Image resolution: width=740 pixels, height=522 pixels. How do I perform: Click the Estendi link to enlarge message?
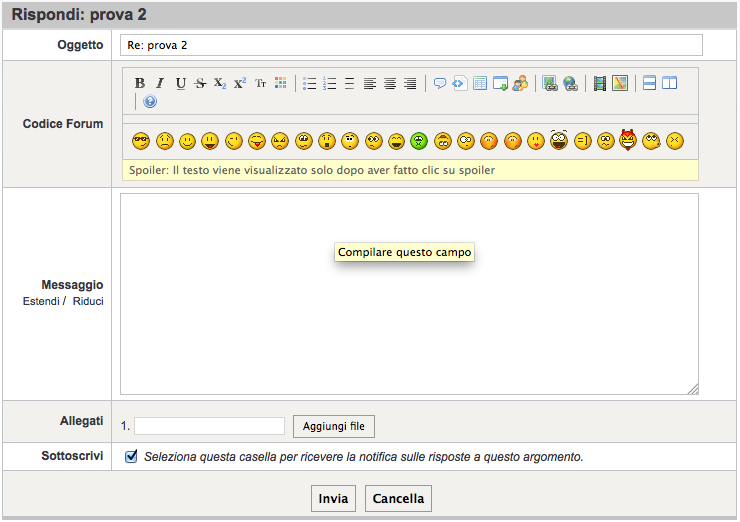point(41,301)
